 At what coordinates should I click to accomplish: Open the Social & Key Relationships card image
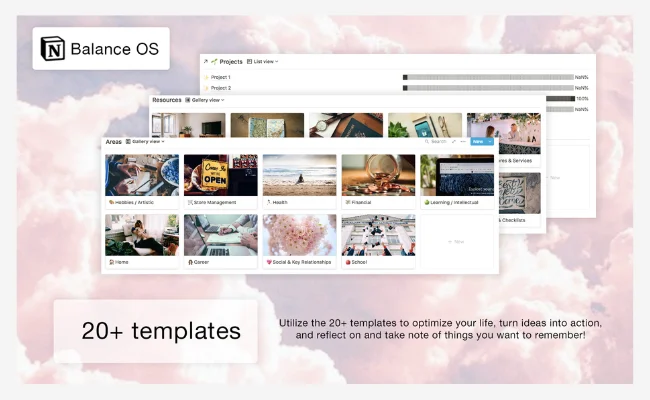click(x=299, y=235)
